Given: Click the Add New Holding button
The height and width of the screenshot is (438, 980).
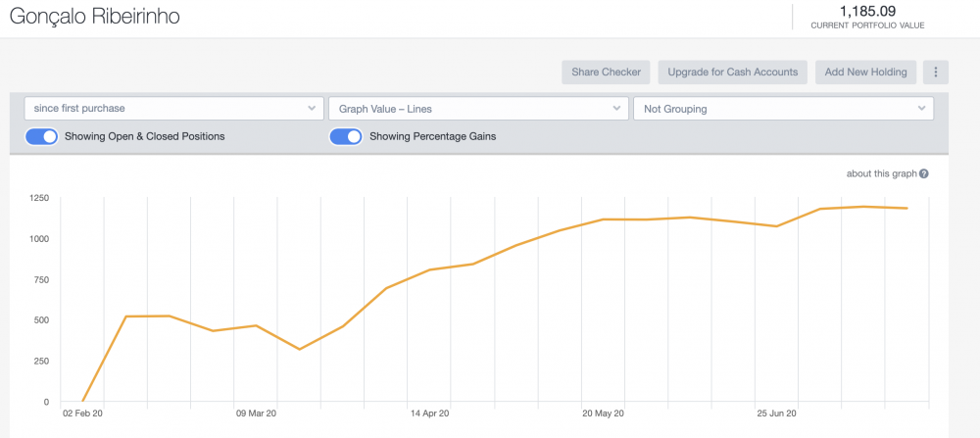Looking at the screenshot, I should point(866,72).
